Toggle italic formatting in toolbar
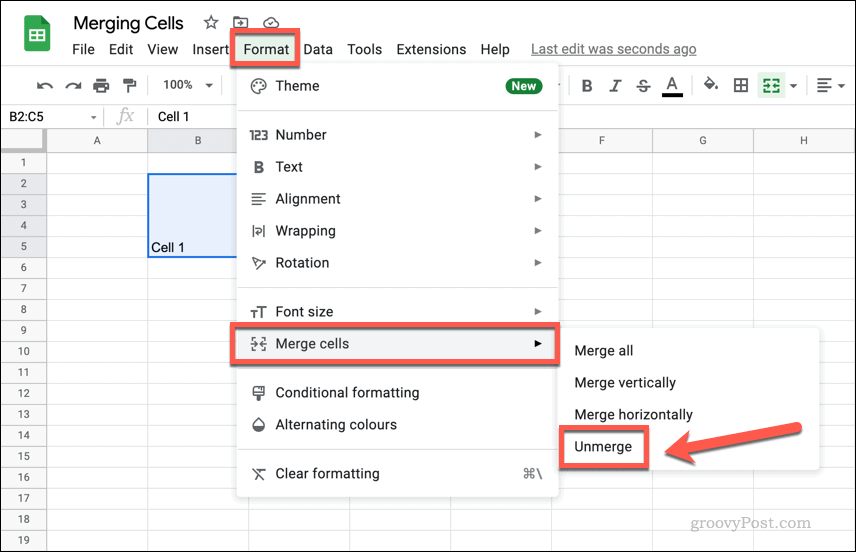 tap(615, 86)
